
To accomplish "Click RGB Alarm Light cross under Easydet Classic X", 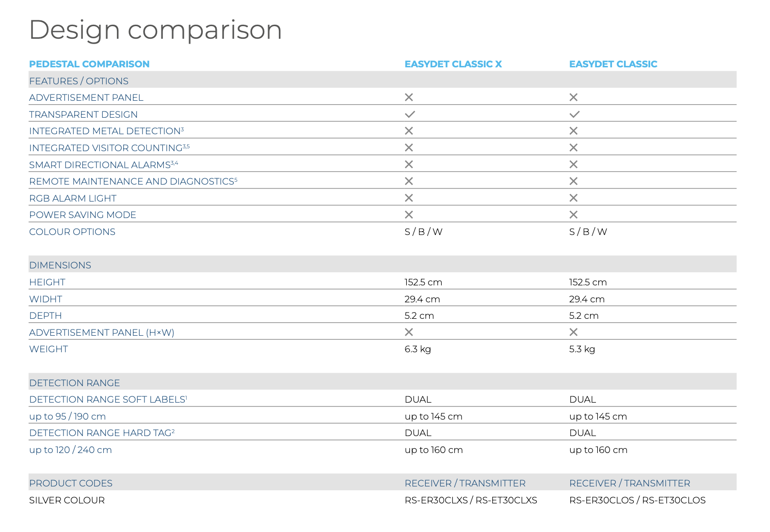I will (409, 198).
